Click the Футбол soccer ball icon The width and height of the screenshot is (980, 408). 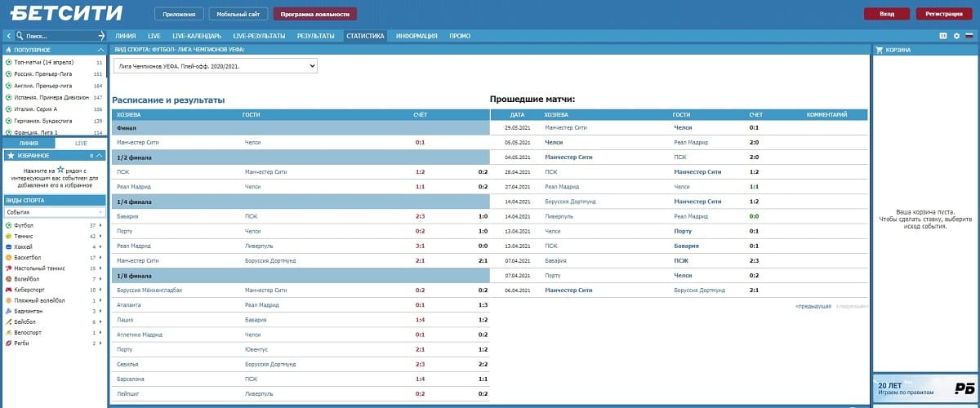pyautogui.click(x=9, y=225)
